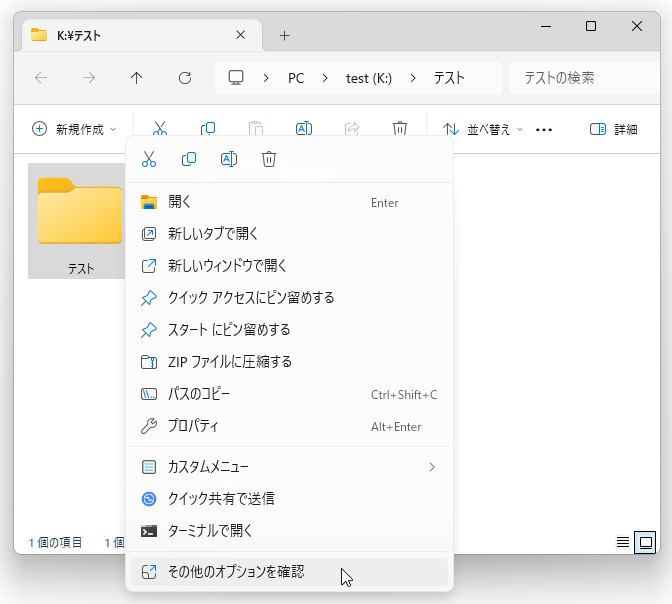Click the toolbar paste clipboard icon
Image resolution: width=672 pixels, height=604 pixels.
tap(256, 129)
